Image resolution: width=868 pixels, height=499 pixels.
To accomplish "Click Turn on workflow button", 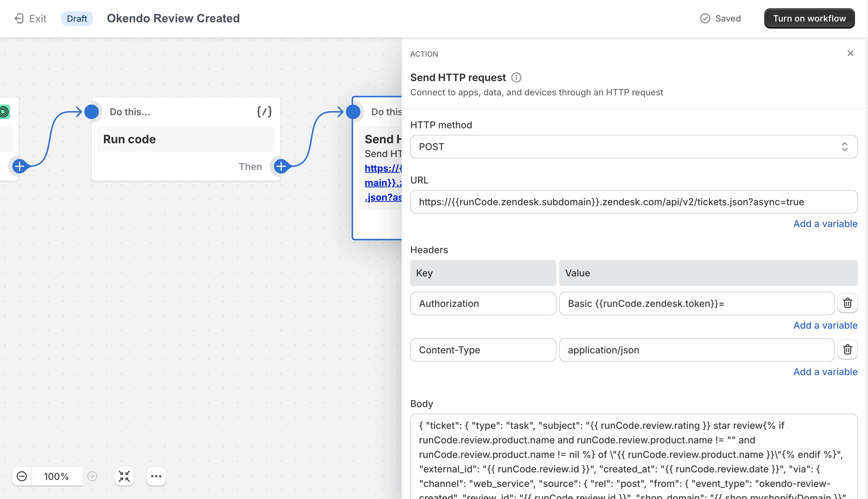I will pyautogui.click(x=809, y=18).
